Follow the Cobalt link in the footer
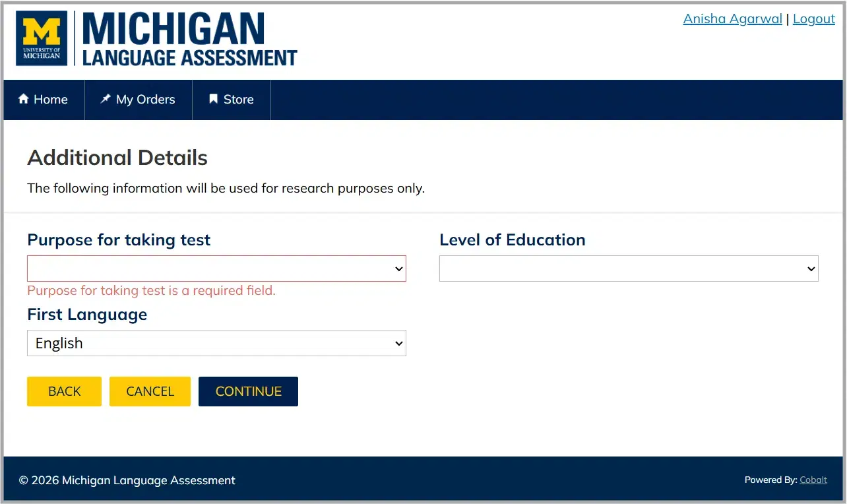Screen dimensions: 847x504 [x=813, y=480]
